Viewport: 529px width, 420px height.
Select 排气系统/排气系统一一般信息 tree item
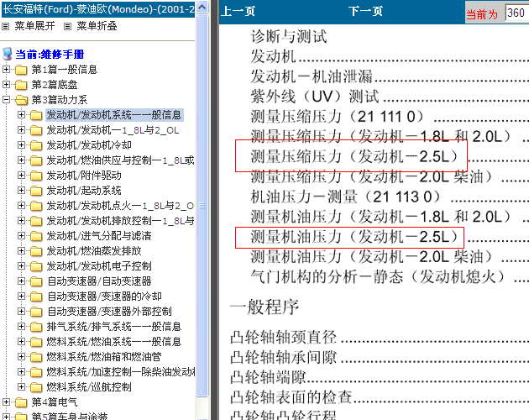pyautogui.click(x=114, y=327)
